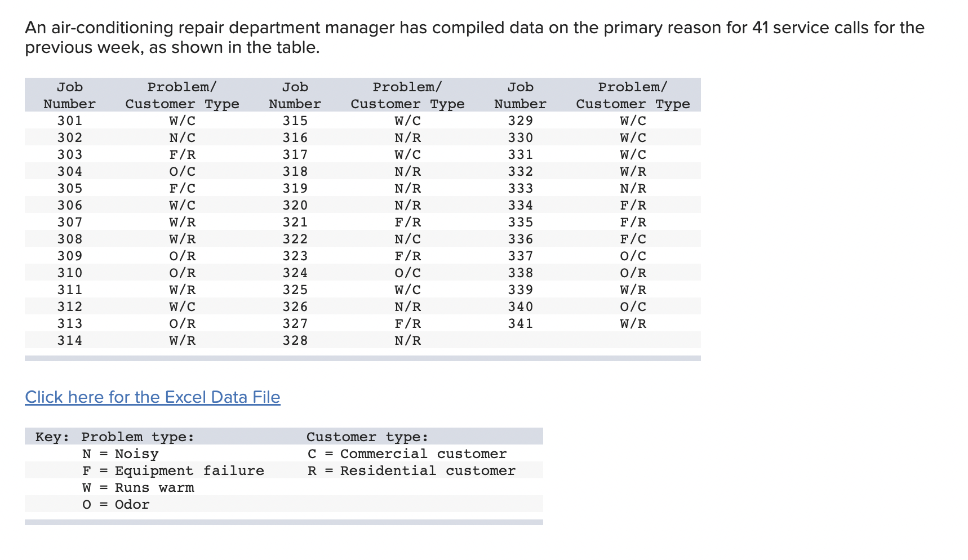This screenshot has width=968, height=560.
Task: Click the 'Key: Problem type:' heading
Action: point(115,437)
